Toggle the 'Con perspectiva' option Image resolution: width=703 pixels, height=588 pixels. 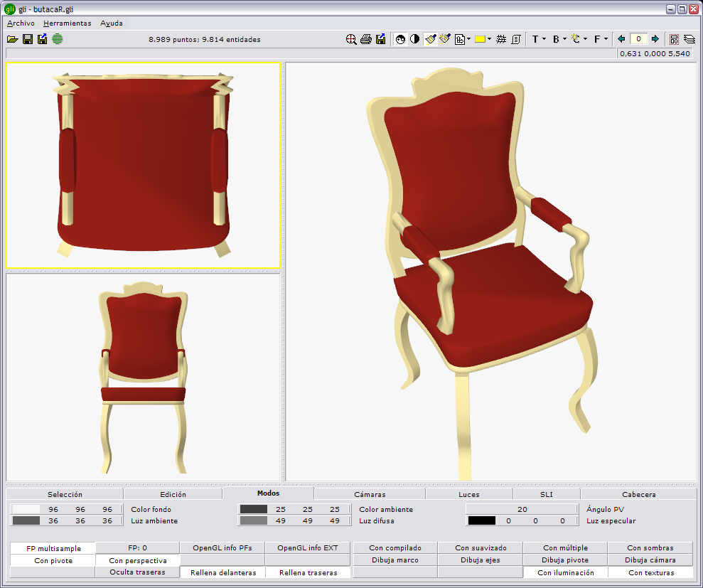tap(138, 560)
